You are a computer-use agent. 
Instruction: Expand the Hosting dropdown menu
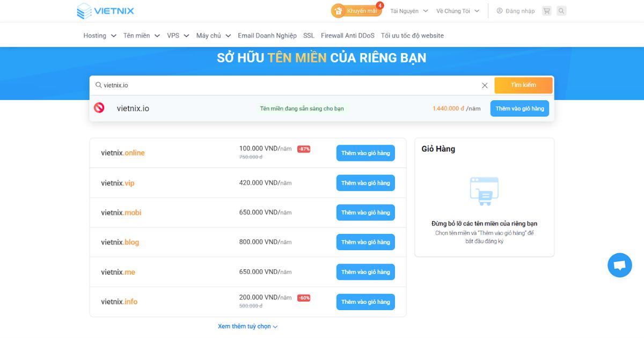click(99, 35)
